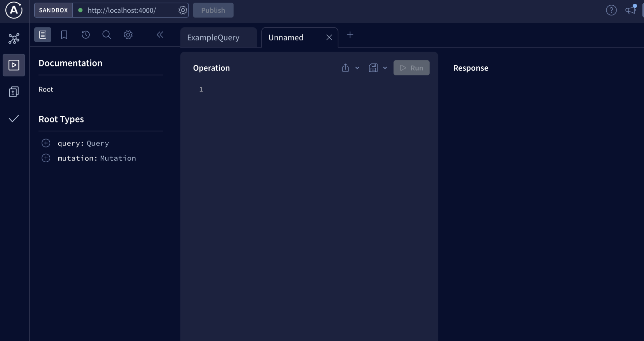Image resolution: width=644 pixels, height=341 pixels.
Task: Open operation history clock icon
Action: pos(86,35)
